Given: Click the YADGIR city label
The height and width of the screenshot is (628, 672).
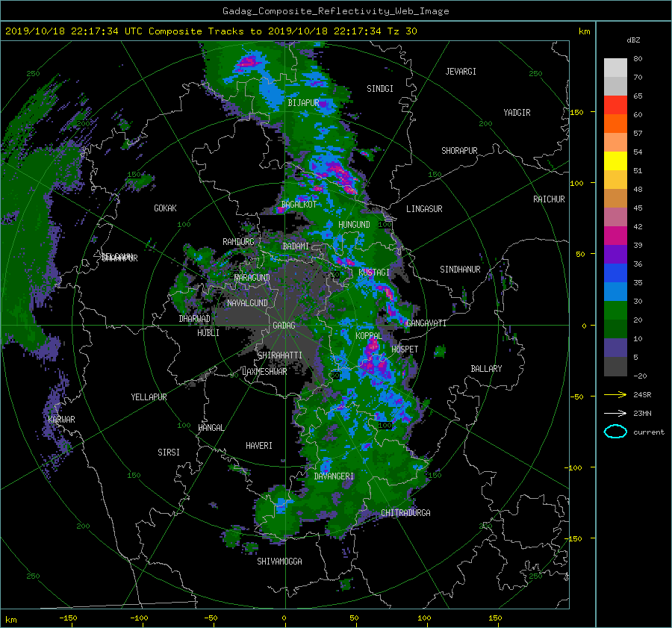Looking at the screenshot, I should click(x=517, y=113).
